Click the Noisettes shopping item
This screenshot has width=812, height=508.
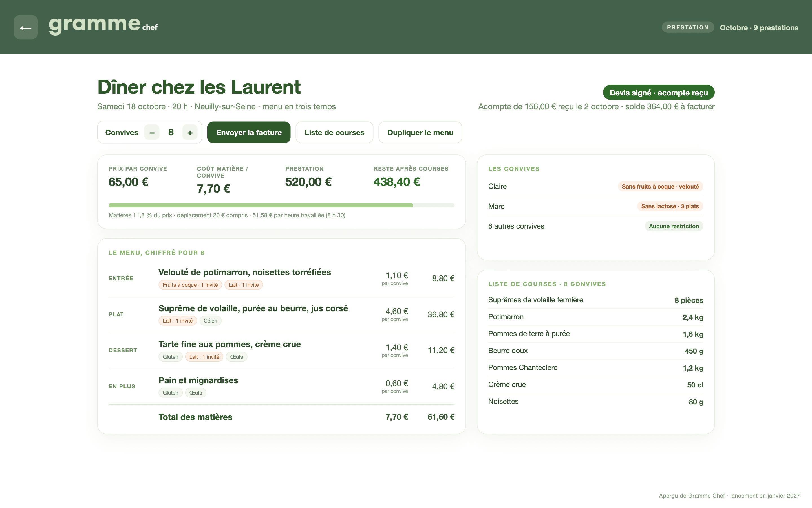click(x=595, y=402)
